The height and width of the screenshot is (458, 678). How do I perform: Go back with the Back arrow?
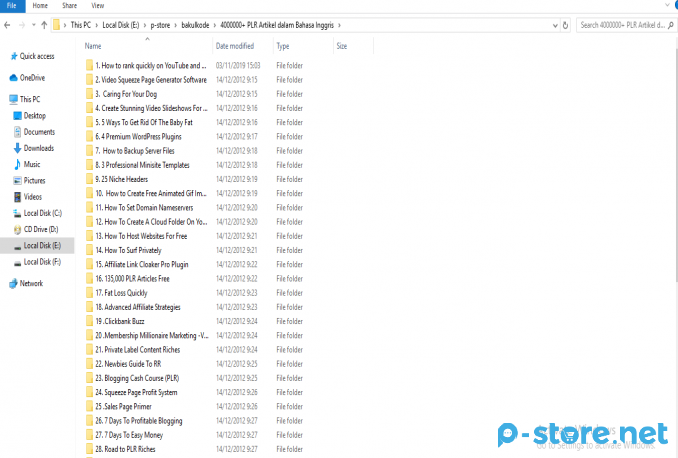8,24
